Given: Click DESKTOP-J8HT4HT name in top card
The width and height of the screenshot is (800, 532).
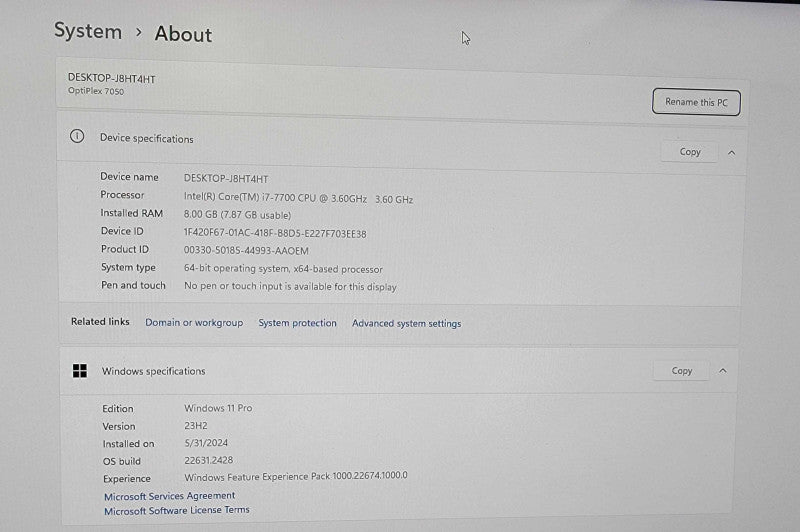Looking at the screenshot, I should coord(112,79).
